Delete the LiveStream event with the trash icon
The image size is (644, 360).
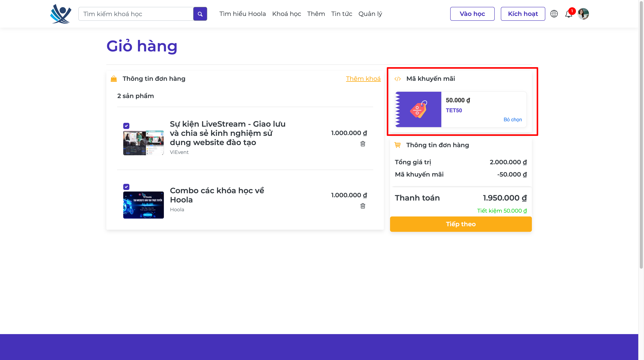point(363,144)
